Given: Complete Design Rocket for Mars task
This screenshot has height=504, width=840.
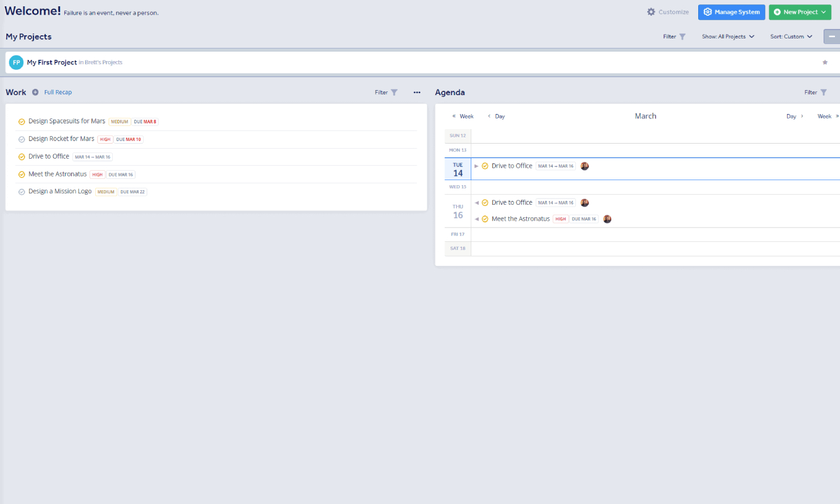Looking at the screenshot, I should coord(21,139).
